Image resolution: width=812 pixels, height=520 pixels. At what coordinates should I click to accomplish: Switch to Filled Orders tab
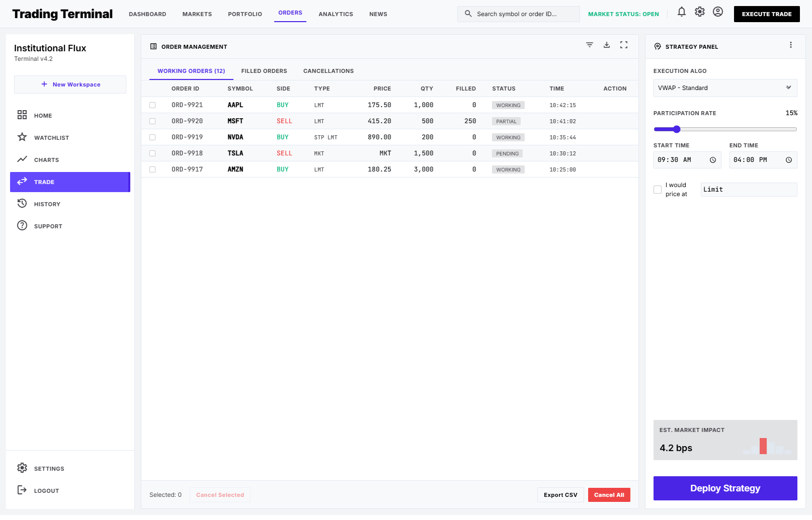(x=264, y=71)
